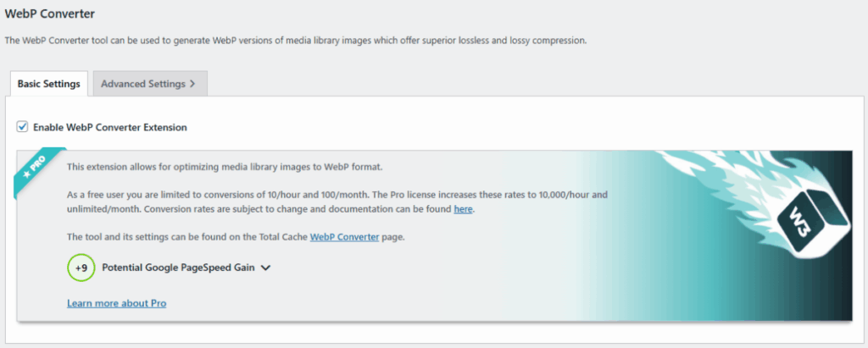868x348 pixels.
Task: Click the 'Potential Google PageSpeed Gain' label
Action: (x=180, y=268)
